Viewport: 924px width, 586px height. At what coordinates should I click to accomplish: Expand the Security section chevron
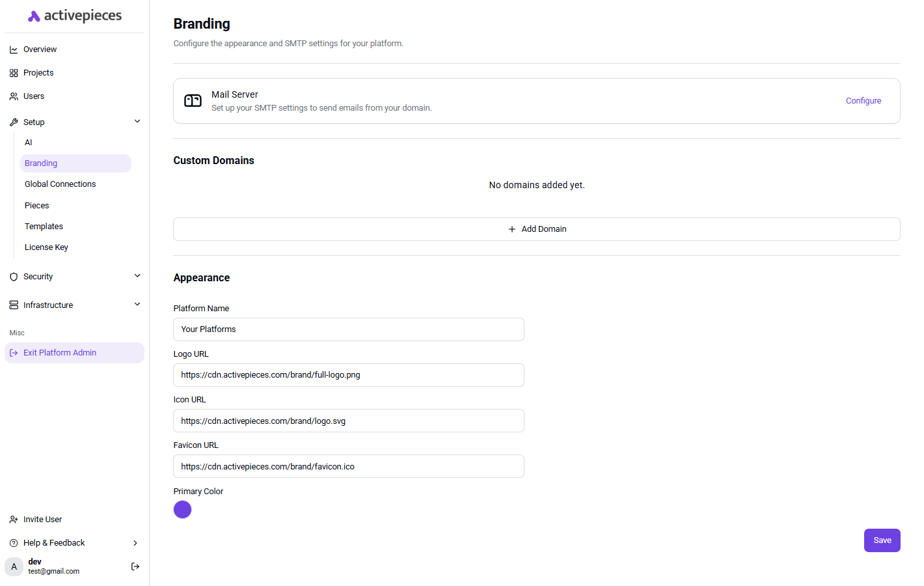click(137, 276)
